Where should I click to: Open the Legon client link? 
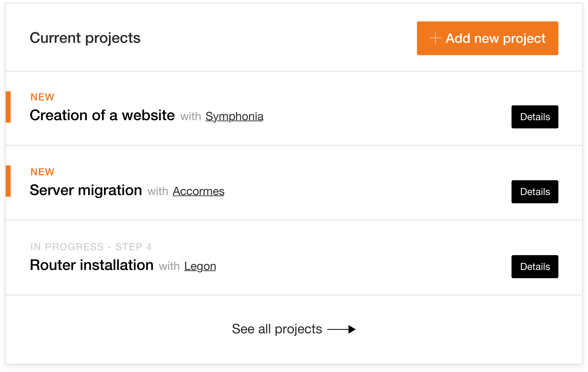(x=200, y=266)
